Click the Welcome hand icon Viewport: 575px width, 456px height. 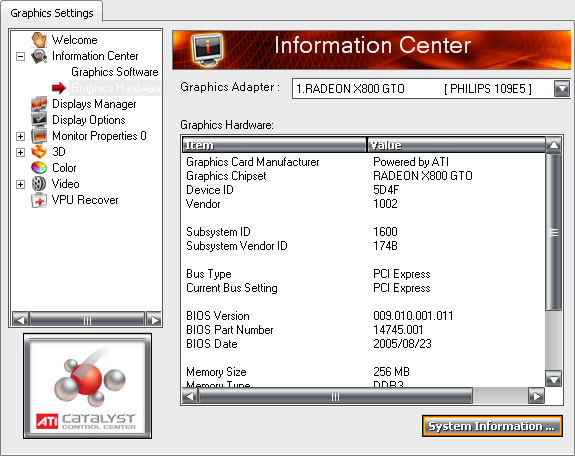click(x=39, y=40)
